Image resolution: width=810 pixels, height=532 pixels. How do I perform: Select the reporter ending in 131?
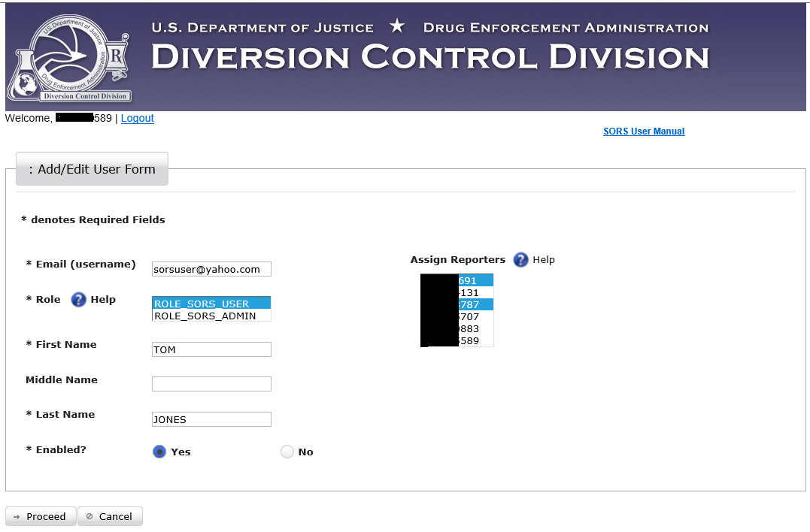tap(457, 292)
